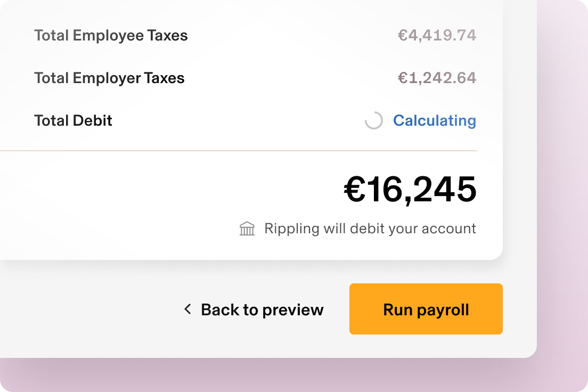This screenshot has height=392, width=588.
Task: Click the loading spinner next to Calculating
Action: coord(373,120)
